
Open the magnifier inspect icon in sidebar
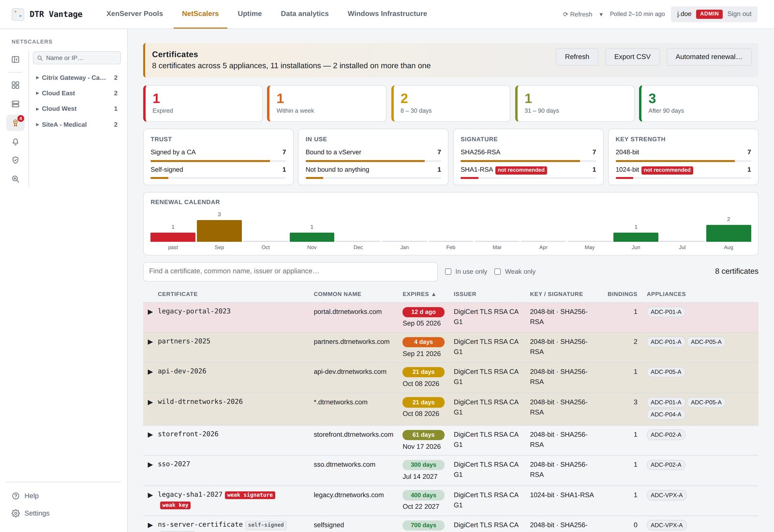15,179
